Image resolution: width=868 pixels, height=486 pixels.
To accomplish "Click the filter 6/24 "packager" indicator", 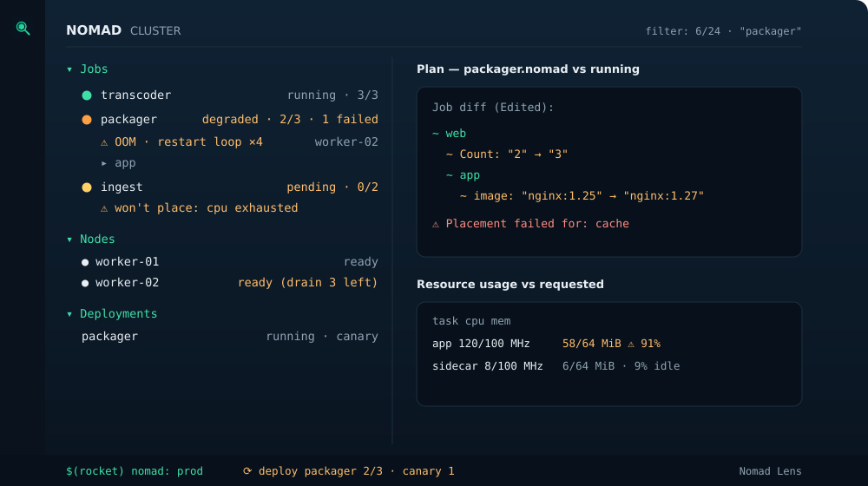I will (x=724, y=31).
